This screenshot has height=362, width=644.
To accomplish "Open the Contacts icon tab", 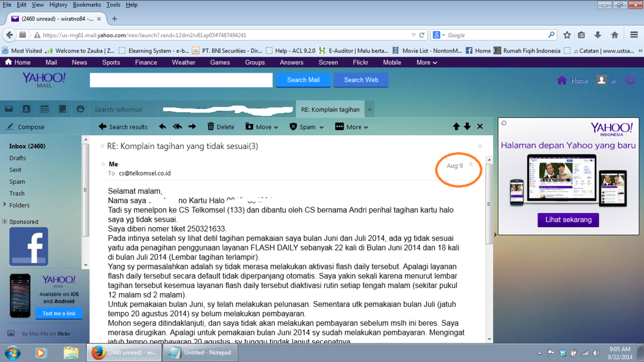I will [x=26, y=109].
